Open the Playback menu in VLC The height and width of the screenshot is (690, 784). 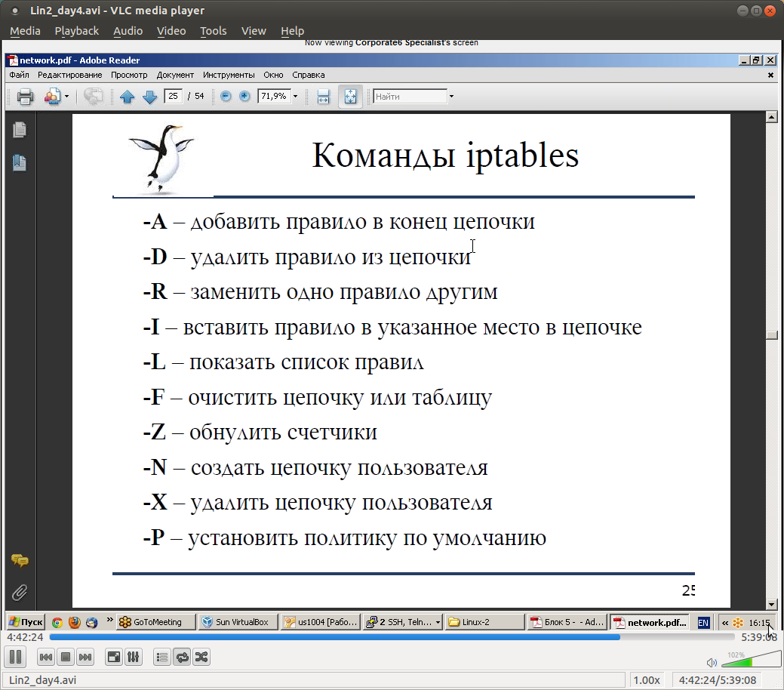[x=76, y=31]
